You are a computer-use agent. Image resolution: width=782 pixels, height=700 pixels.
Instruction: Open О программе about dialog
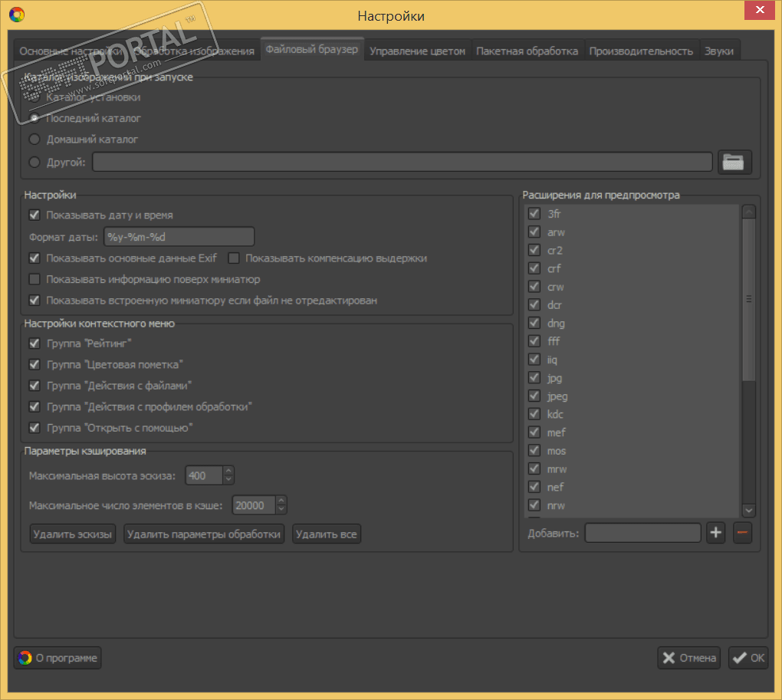pyautogui.click(x=58, y=658)
